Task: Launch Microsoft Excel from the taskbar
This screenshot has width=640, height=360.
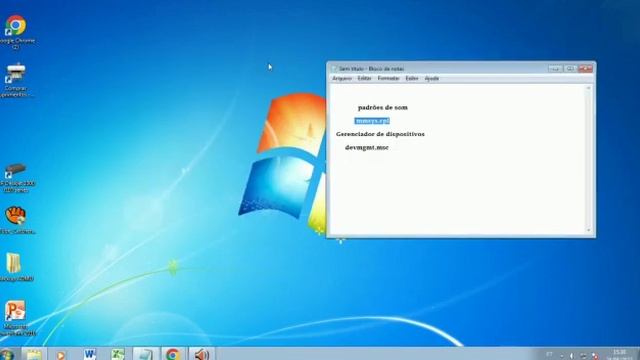Action: pyautogui.click(x=118, y=354)
